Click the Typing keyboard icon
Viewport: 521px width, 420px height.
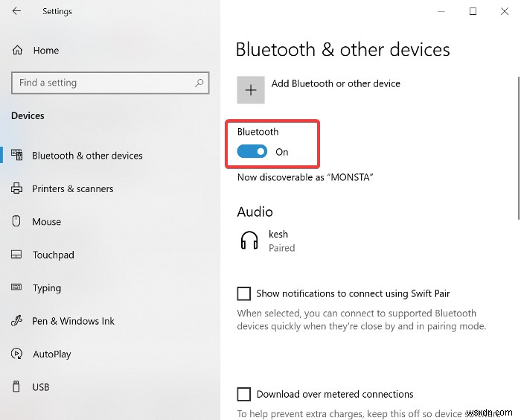point(16,287)
